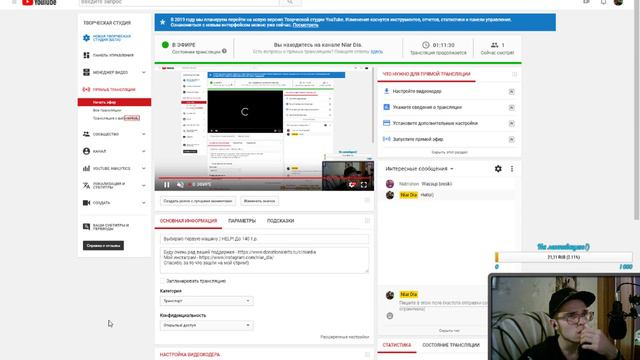Viewport: 640px width, 360px height.
Task: Enter fullscreen in the preview player
Action: pos(364,184)
